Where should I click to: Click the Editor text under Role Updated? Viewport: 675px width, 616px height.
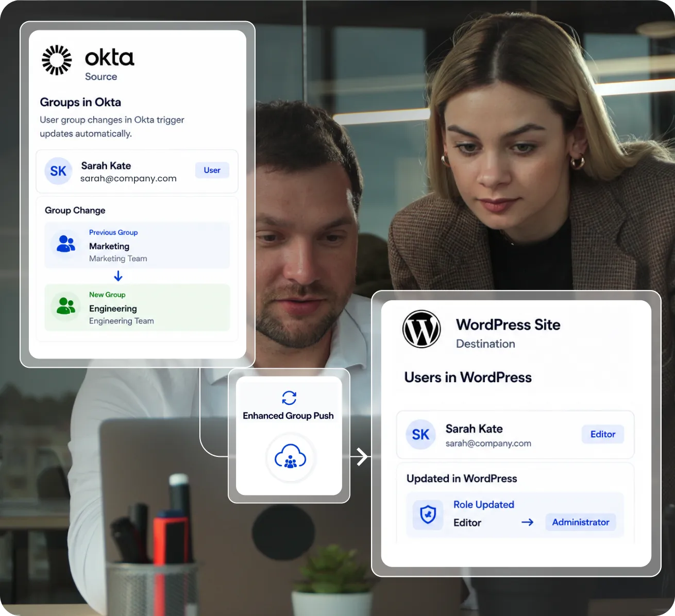467,523
